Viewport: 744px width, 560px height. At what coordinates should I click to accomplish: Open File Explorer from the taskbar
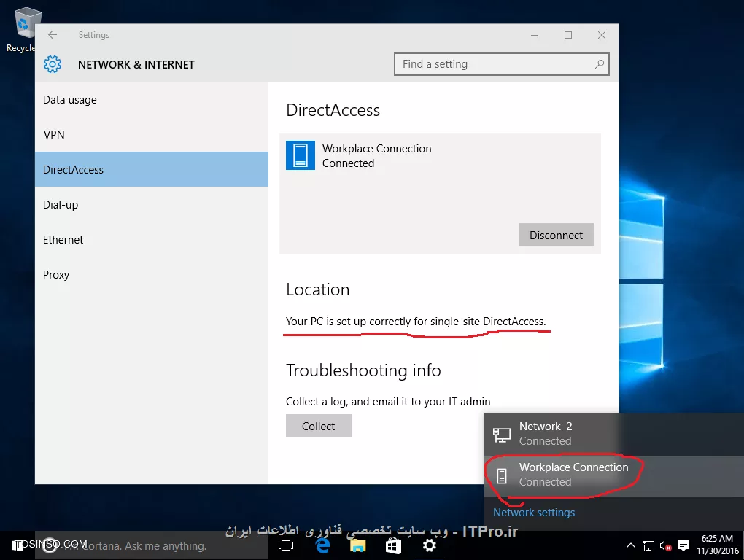coord(357,545)
